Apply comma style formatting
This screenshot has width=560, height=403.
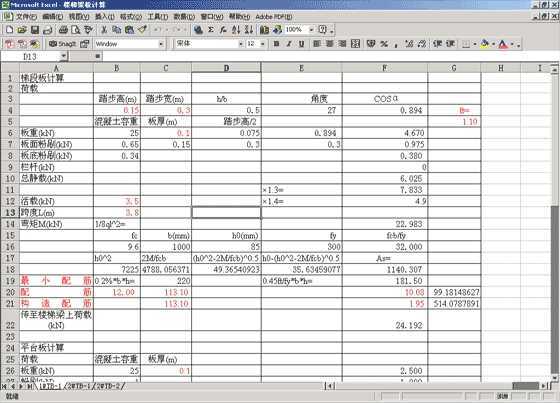(x=396, y=44)
